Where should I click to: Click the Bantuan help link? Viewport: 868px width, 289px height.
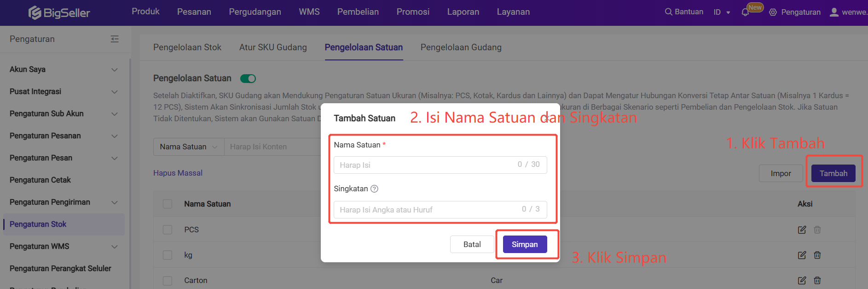coord(689,12)
